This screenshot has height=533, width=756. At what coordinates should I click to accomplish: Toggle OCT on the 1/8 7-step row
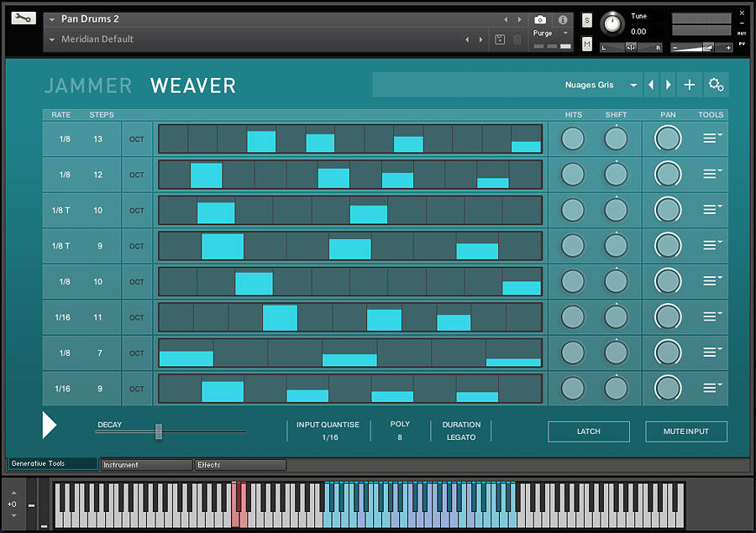[137, 353]
